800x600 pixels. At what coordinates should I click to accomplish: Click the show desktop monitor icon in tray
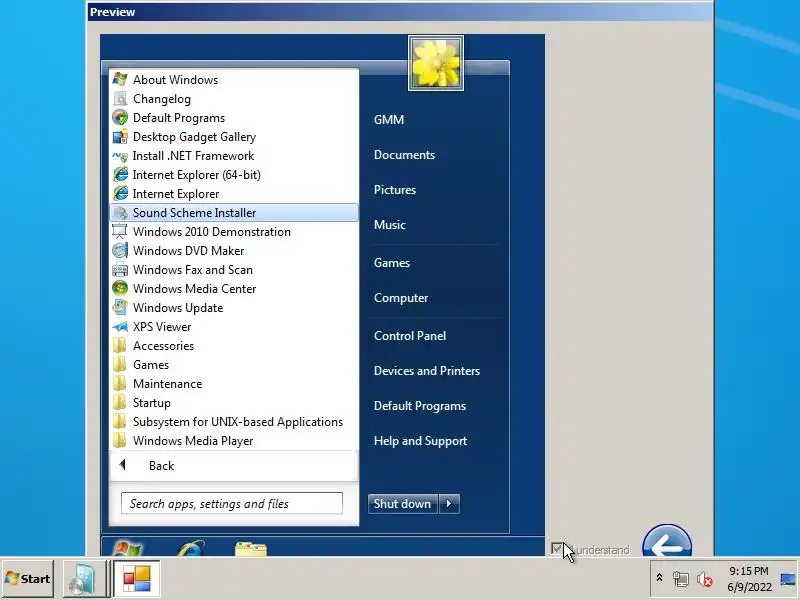tap(788, 579)
